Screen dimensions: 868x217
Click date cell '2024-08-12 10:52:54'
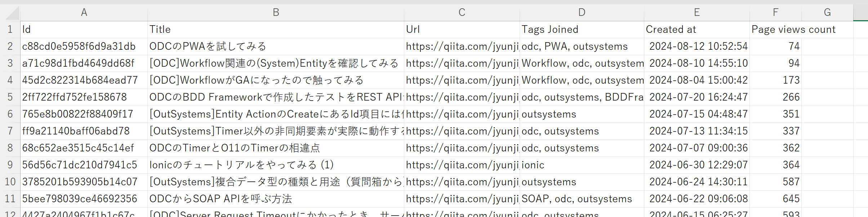(696, 46)
